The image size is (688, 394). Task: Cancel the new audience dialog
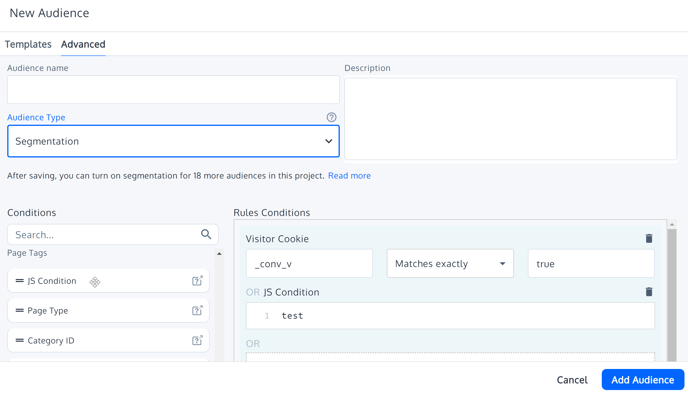coord(572,380)
